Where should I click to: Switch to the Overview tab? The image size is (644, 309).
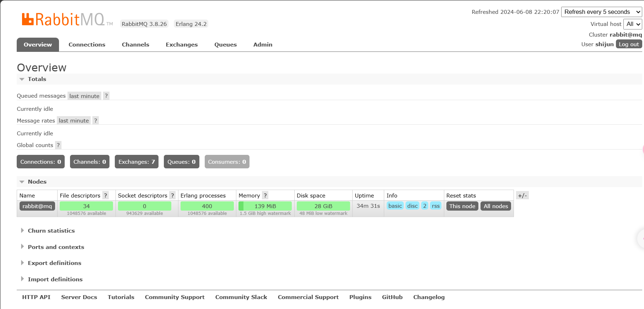coord(38,44)
